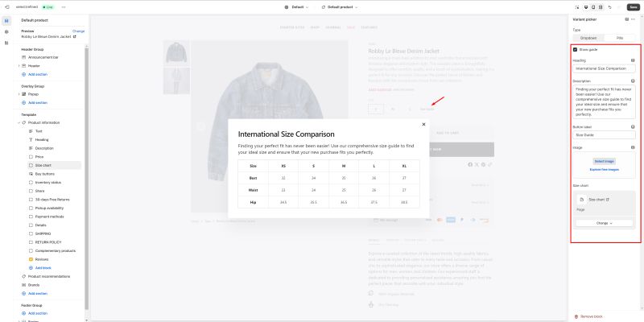Select the second product thumbnail image
Viewport: 644px width, 322px height.
[x=176, y=80]
